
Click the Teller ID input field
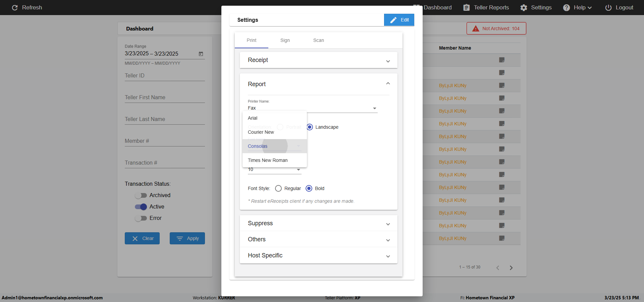[x=165, y=76]
